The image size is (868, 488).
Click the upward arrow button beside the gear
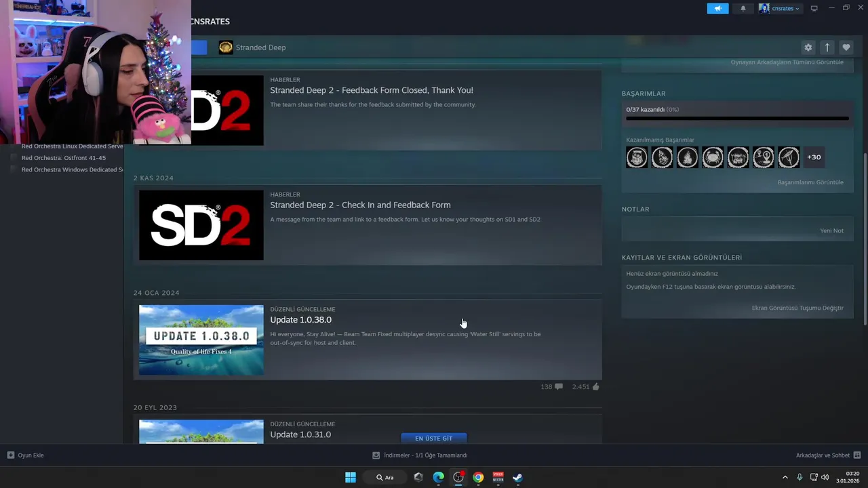[827, 47]
